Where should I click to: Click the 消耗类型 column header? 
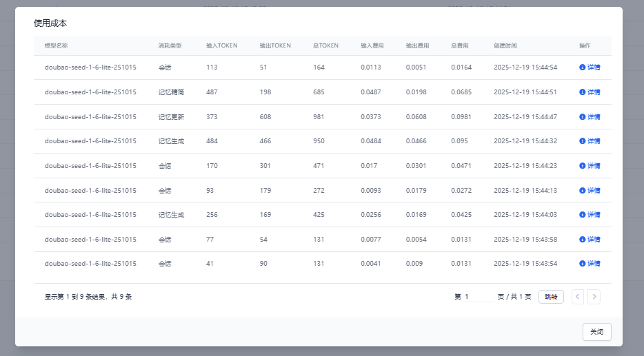(x=170, y=45)
